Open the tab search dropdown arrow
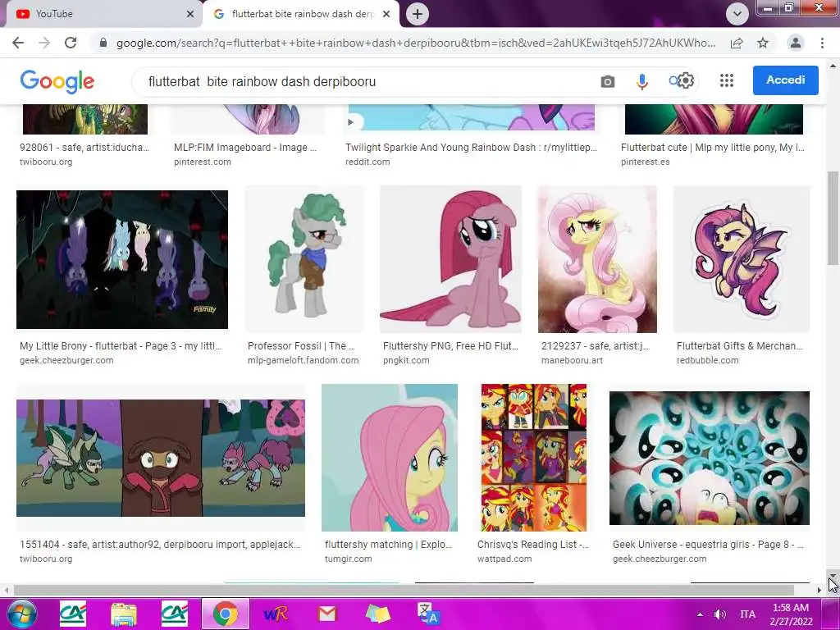The height and width of the screenshot is (630, 840). [737, 14]
